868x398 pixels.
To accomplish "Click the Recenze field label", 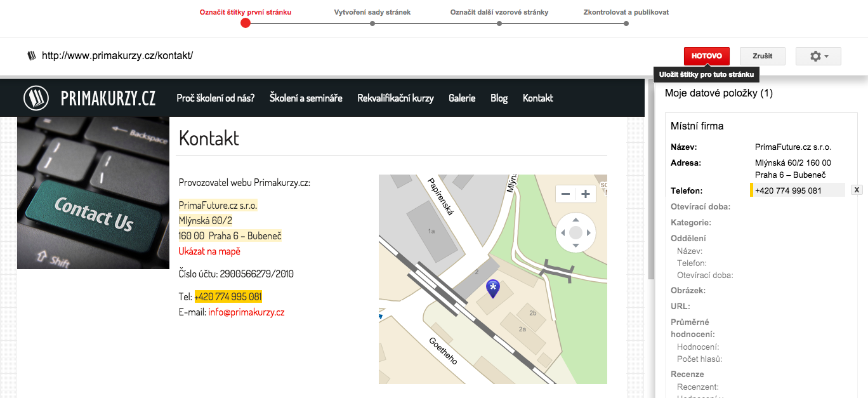I will pyautogui.click(x=687, y=375).
